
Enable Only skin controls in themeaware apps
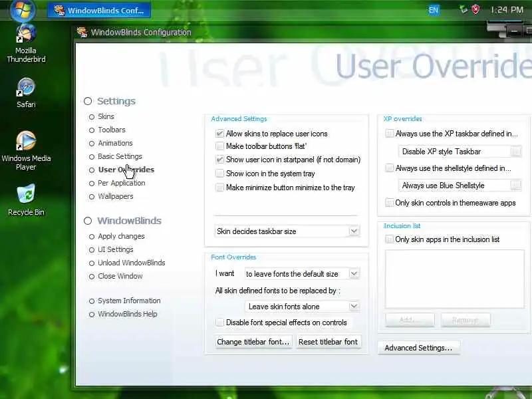[x=389, y=203]
